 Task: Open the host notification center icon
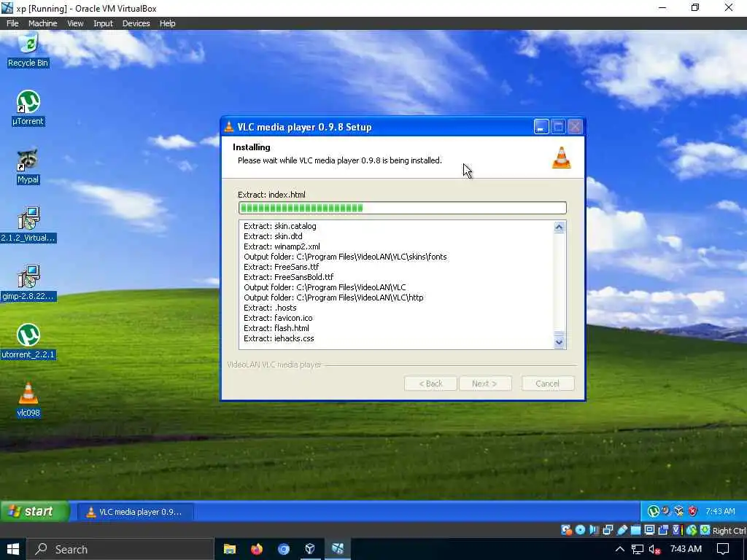click(723, 549)
